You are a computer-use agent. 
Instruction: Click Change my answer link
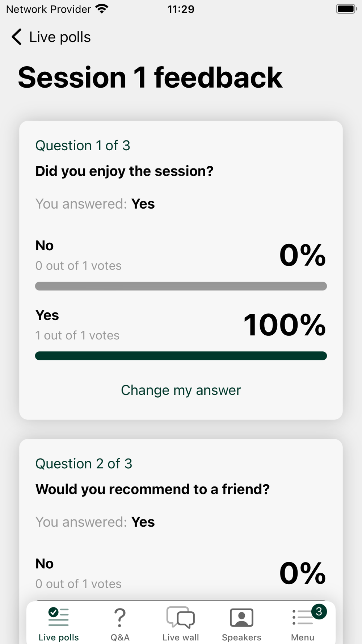pyautogui.click(x=181, y=390)
